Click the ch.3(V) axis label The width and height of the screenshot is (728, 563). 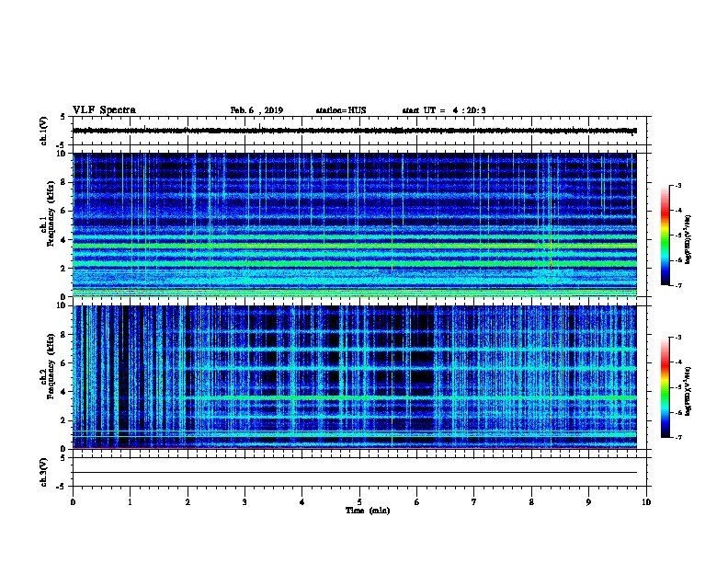[x=43, y=472]
